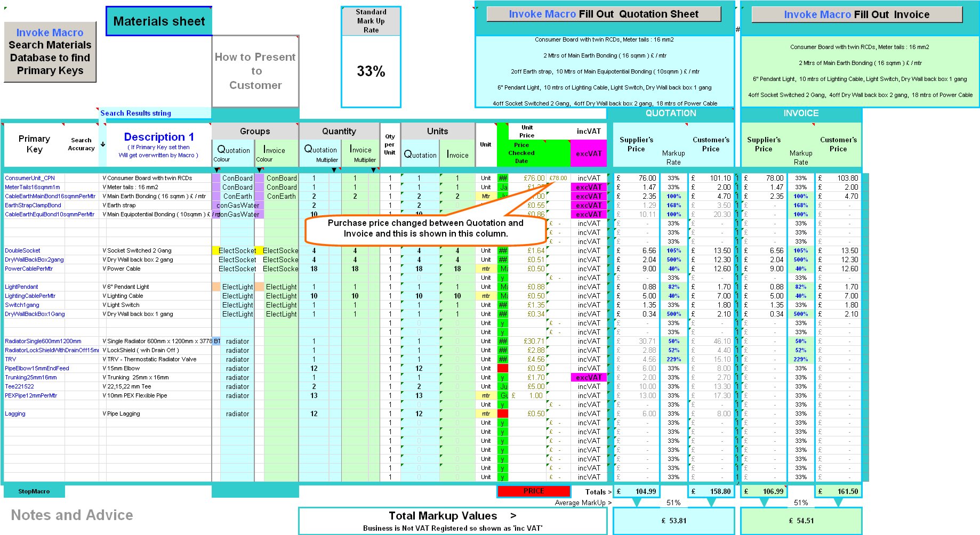Select the EarthStrapClampBond primary key
Screen dimensions: 980x535
[x=33, y=205]
